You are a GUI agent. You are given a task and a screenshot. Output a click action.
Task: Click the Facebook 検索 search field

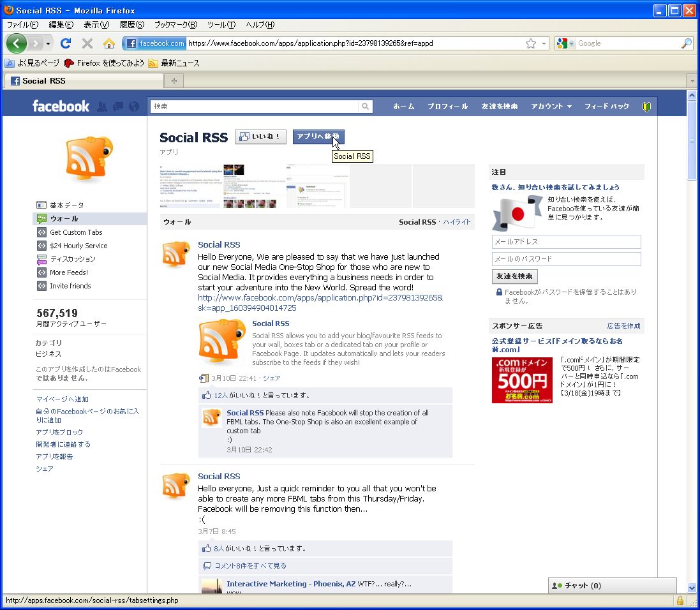coord(255,107)
